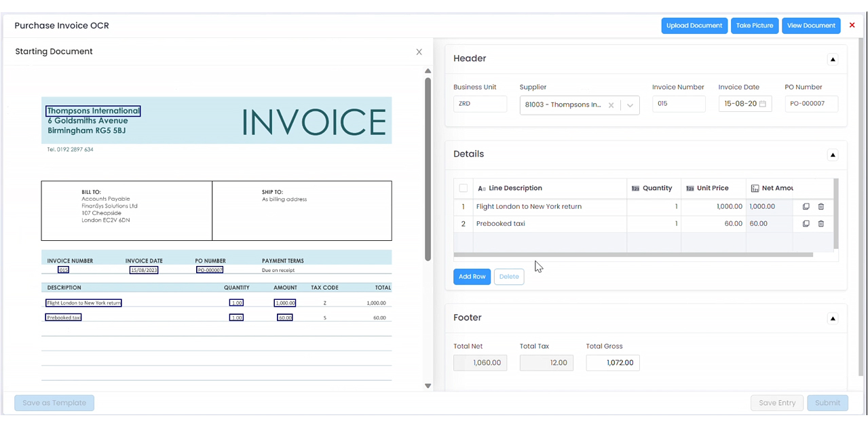The width and height of the screenshot is (868, 424).
Task: Sort by Line Description column header
Action: (515, 188)
